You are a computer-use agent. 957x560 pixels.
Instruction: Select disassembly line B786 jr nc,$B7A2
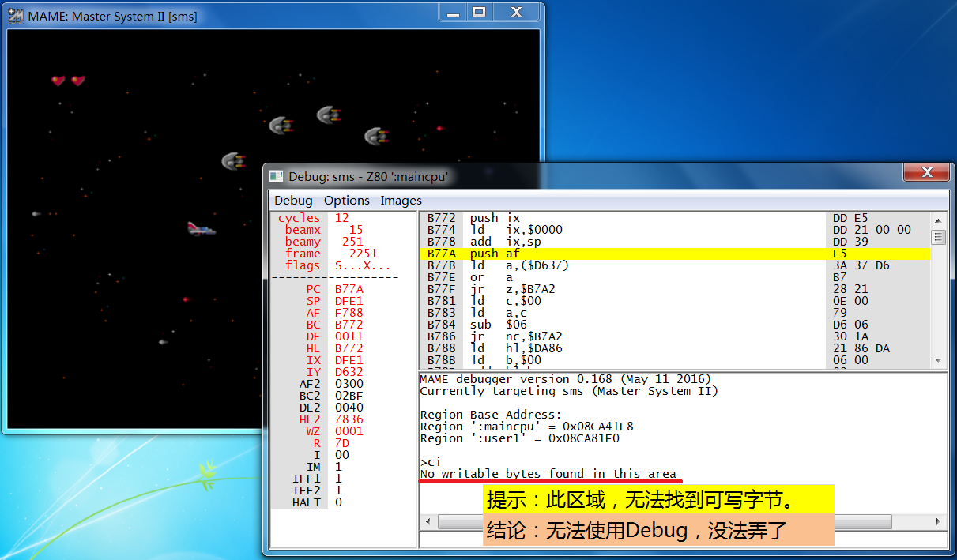pyautogui.click(x=675, y=336)
